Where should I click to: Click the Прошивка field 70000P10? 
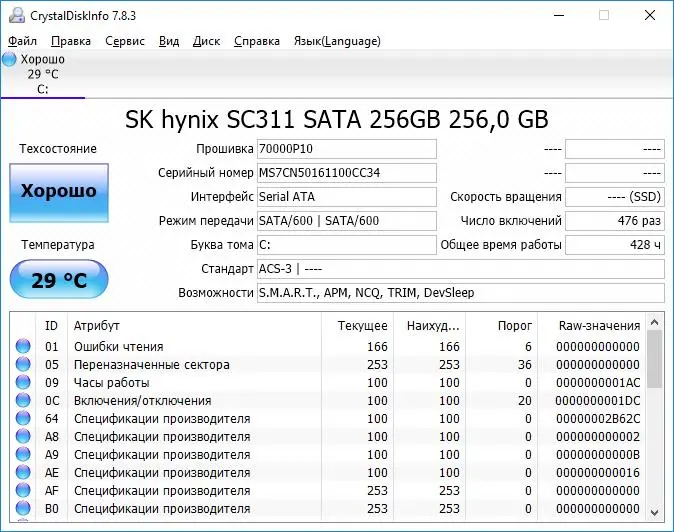pos(347,149)
